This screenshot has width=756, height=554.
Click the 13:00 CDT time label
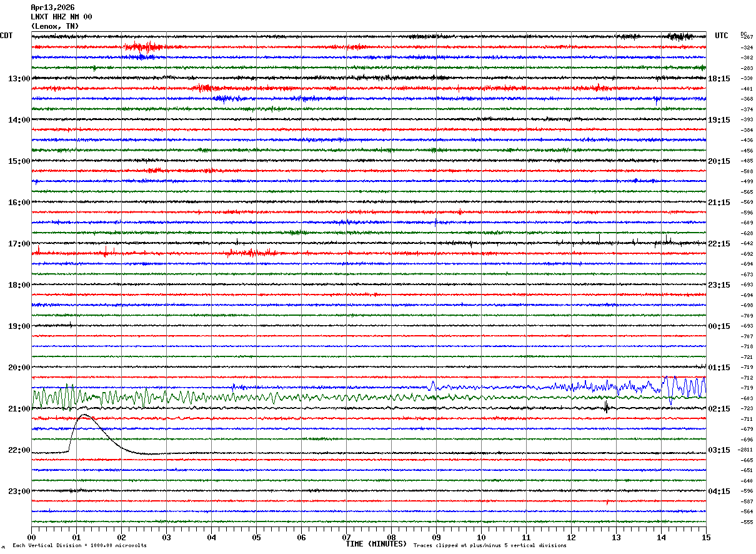coord(19,79)
